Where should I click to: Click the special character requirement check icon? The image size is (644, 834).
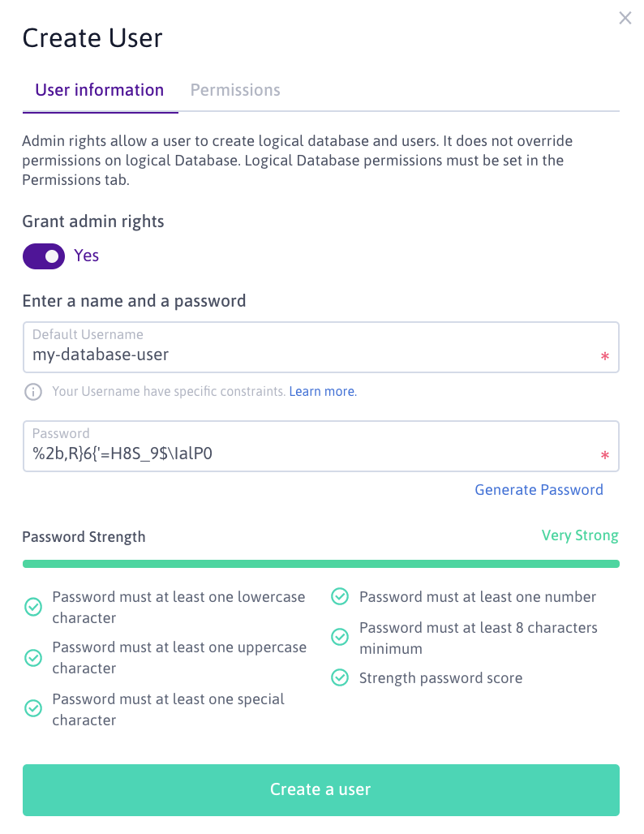pyautogui.click(x=33, y=709)
